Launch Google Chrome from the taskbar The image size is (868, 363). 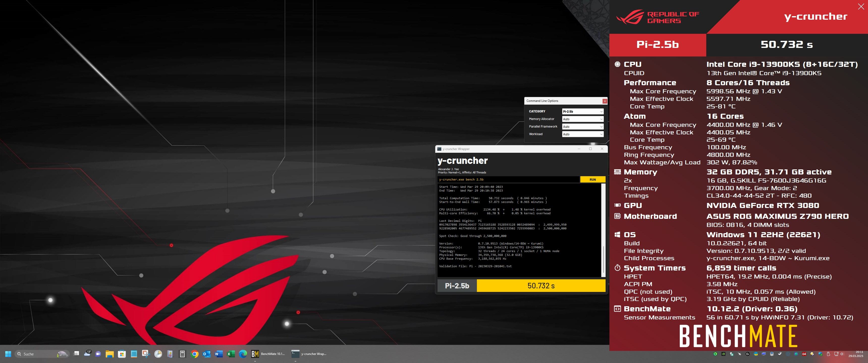(x=195, y=354)
